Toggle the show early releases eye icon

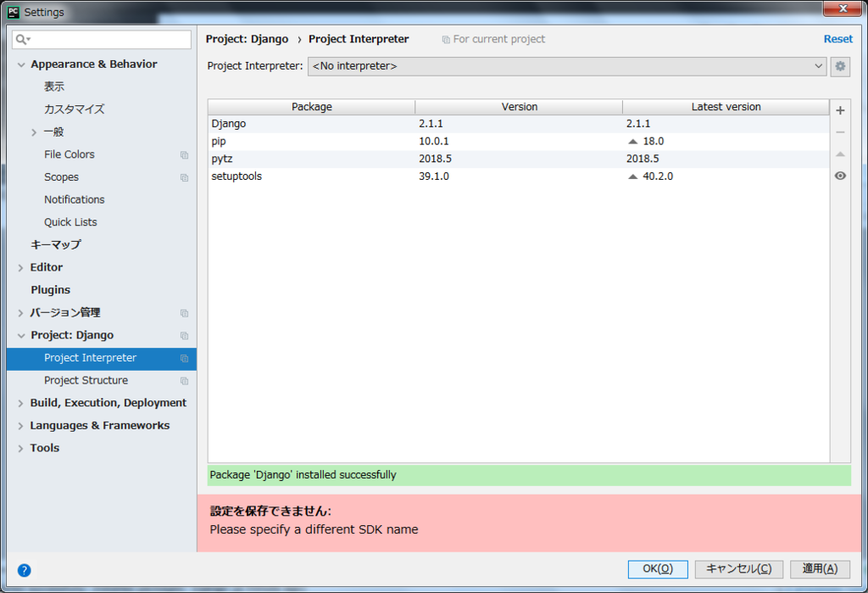(x=840, y=176)
